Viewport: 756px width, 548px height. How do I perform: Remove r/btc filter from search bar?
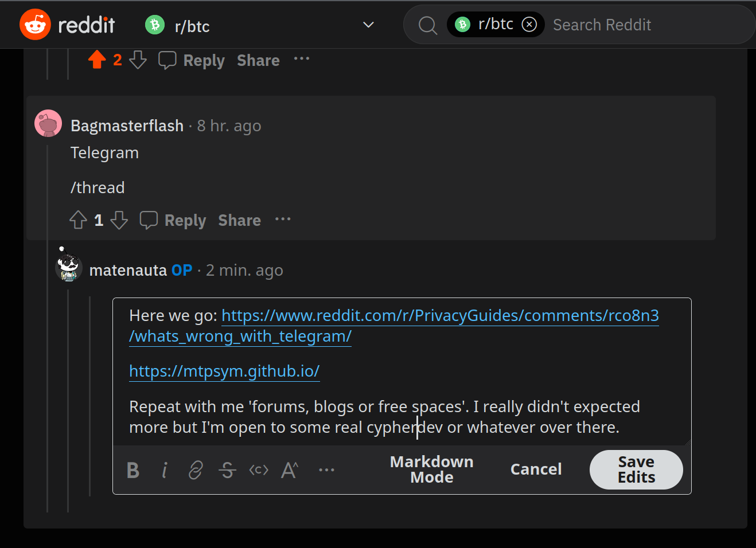click(529, 25)
